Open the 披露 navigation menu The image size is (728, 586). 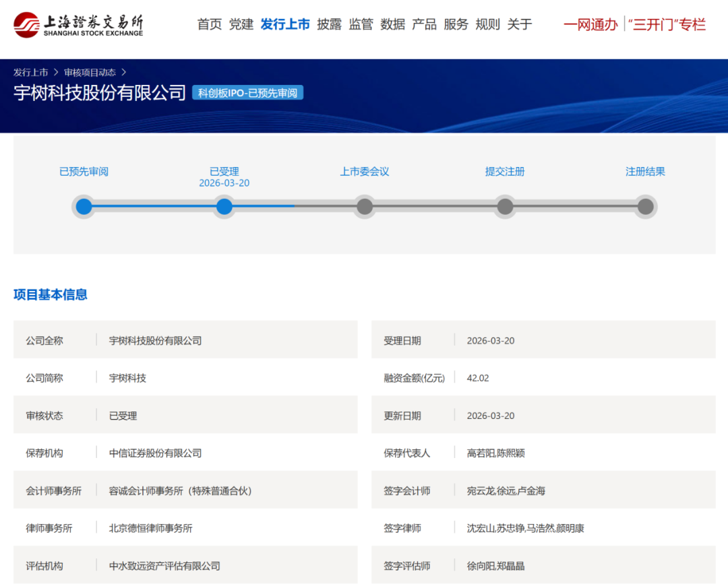329,25
